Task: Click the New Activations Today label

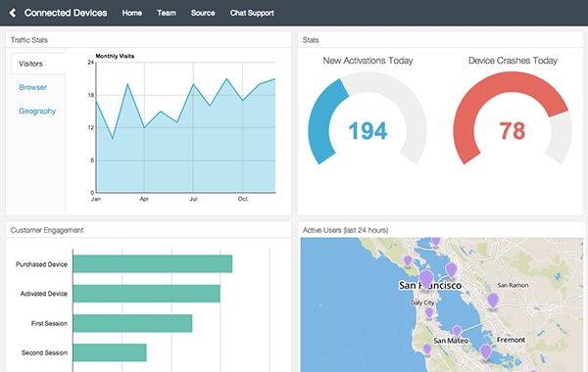Action: click(367, 61)
